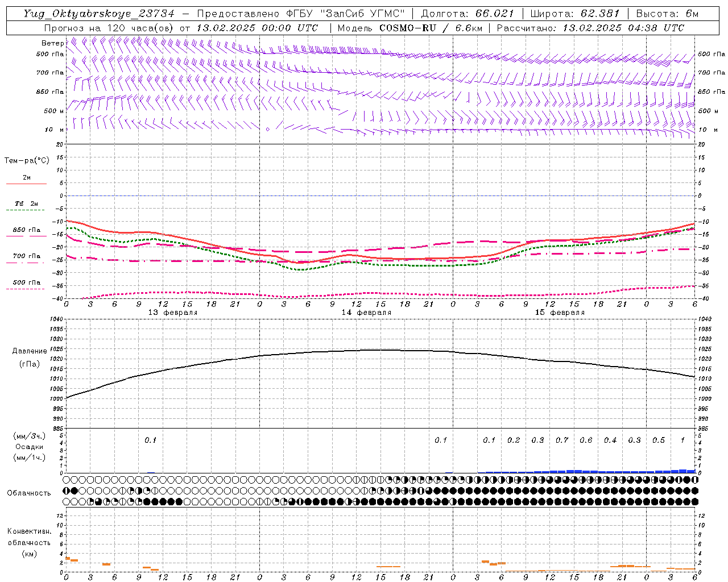The width and height of the screenshot is (728, 582).
Task: Click the 1040 tick on left pressure axis
Action: click(55, 319)
